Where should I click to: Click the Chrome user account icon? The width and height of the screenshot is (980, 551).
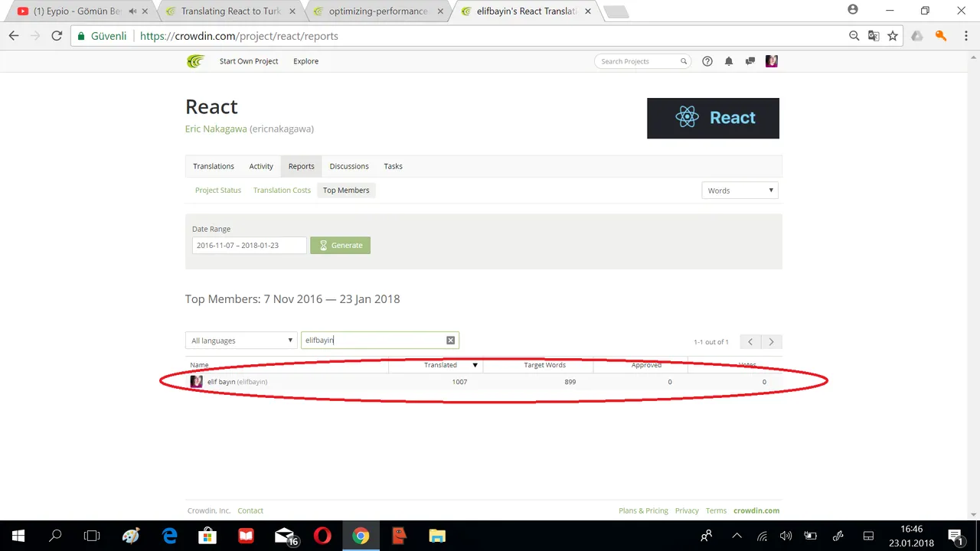point(853,10)
